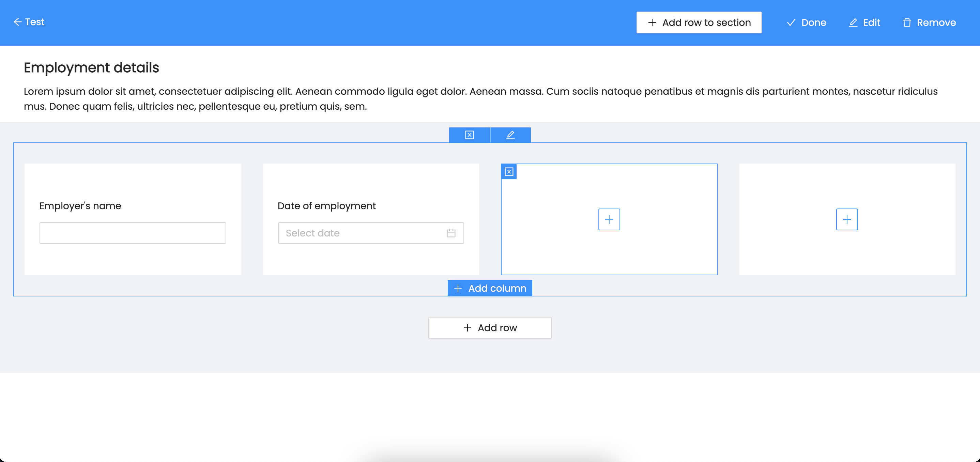Open the calendar icon in Date of employment
This screenshot has height=462, width=980.
click(451, 233)
